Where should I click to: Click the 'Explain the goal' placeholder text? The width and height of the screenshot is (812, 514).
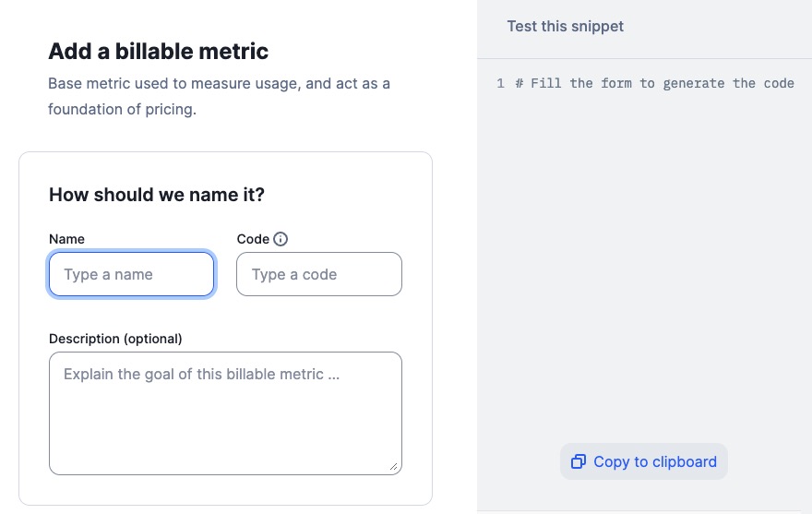coord(202,374)
